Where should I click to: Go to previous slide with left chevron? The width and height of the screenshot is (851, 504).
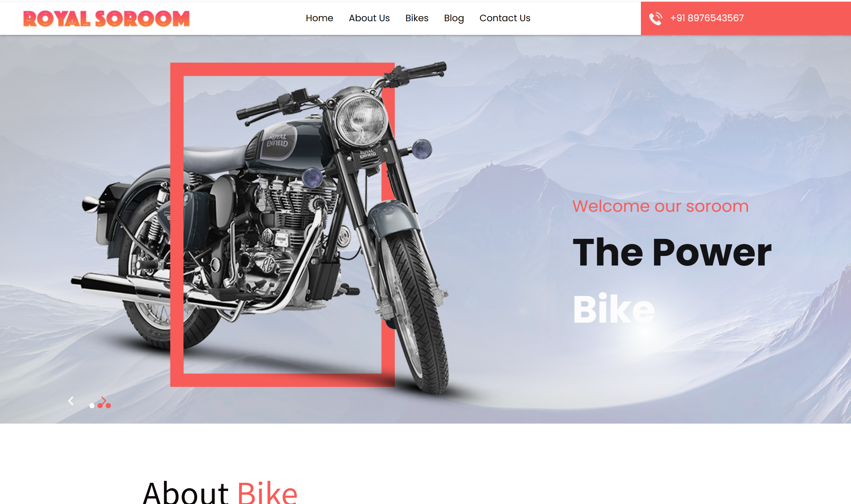click(71, 401)
